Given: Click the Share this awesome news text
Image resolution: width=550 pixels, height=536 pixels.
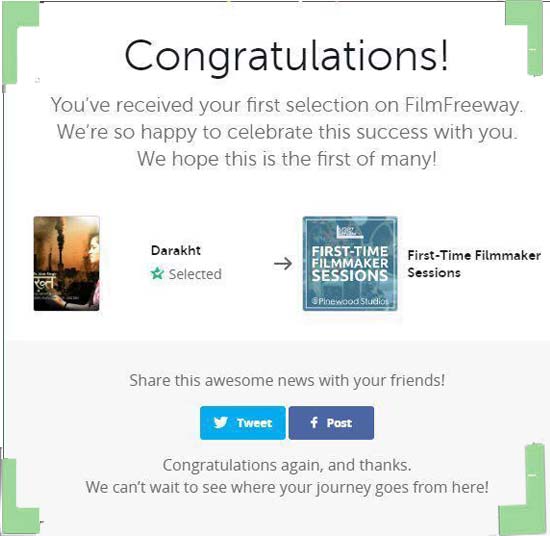Looking at the screenshot, I should pyautogui.click(x=287, y=380).
